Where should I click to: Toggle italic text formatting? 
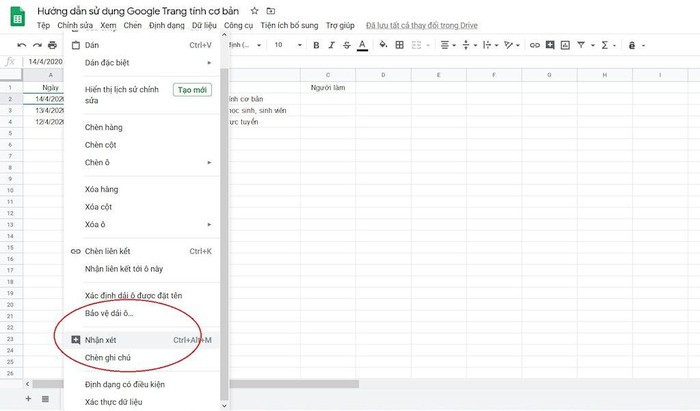(331, 45)
